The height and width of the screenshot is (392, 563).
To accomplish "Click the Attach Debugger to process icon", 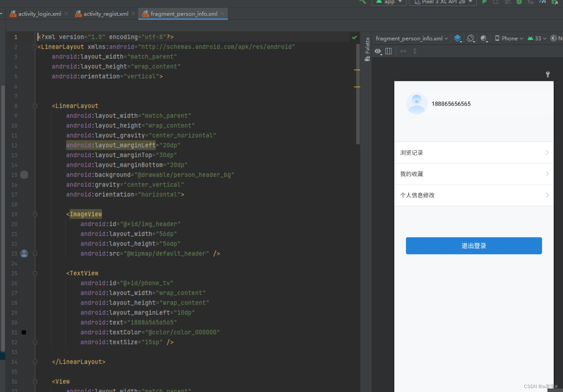I will 554,2.
